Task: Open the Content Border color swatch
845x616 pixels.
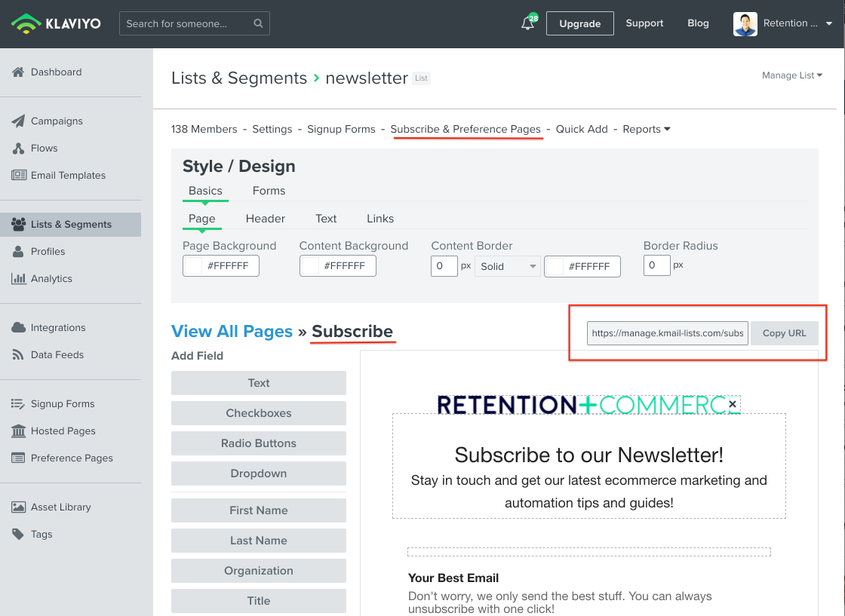Action: point(555,266)
